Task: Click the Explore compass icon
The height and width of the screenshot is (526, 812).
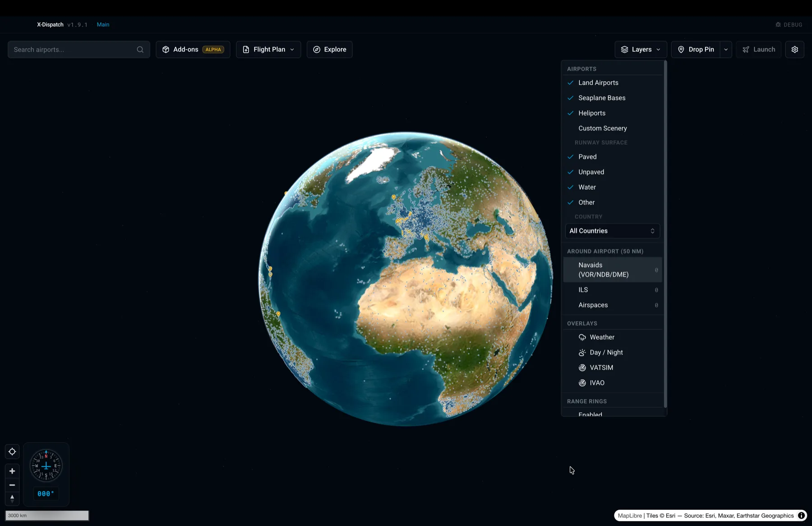Action: coord(317,50)
